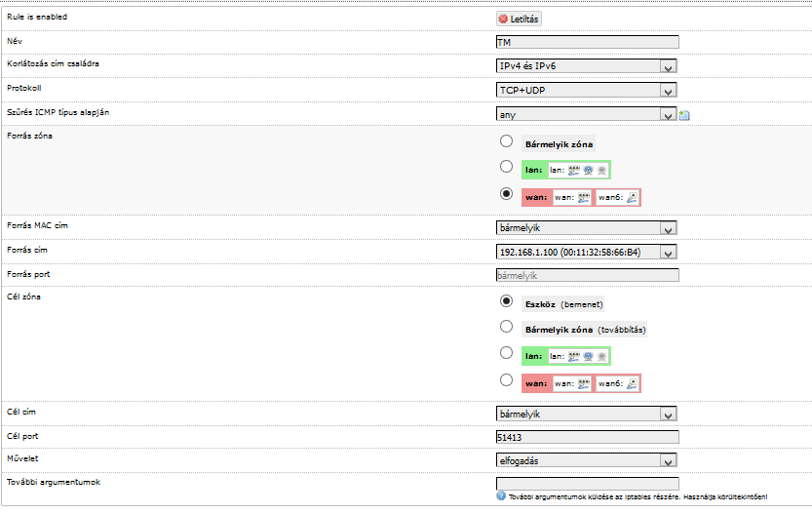Click the green lan zone badge in Forrás zóna
812x514 pixels.
(x=566, y=170)
